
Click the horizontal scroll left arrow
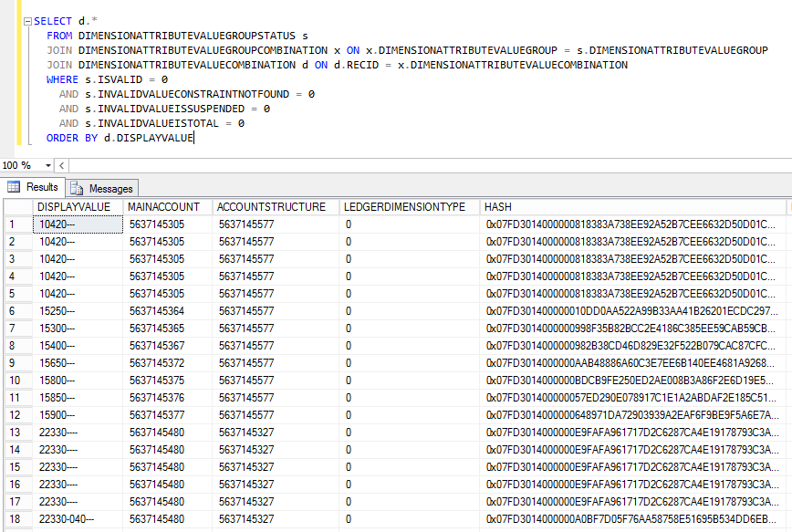click(62, 165)
